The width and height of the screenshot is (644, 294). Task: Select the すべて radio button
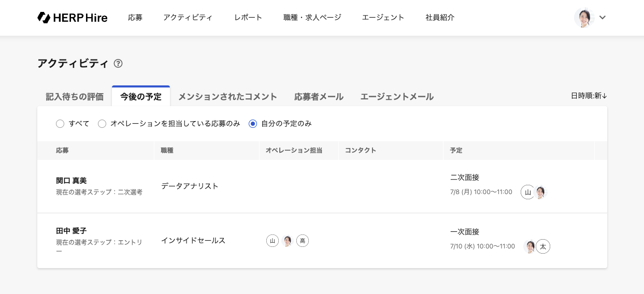(x=60, y=124)
